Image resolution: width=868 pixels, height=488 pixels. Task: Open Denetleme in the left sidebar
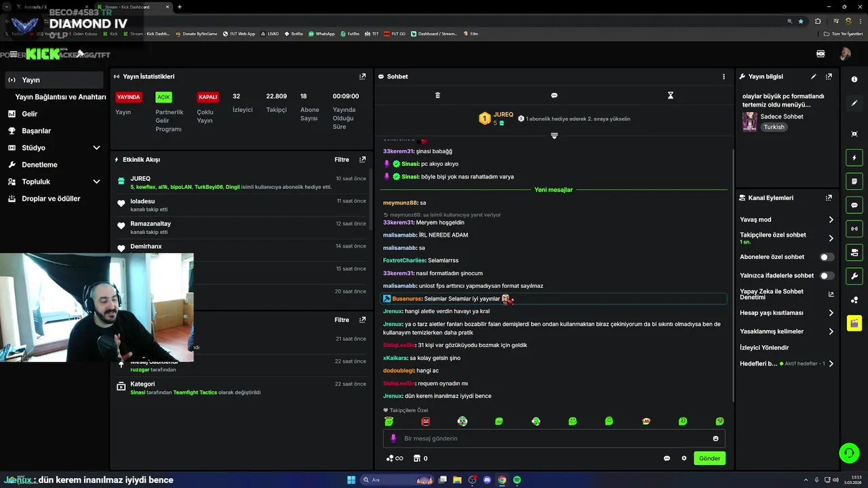[x=55, y=165]
